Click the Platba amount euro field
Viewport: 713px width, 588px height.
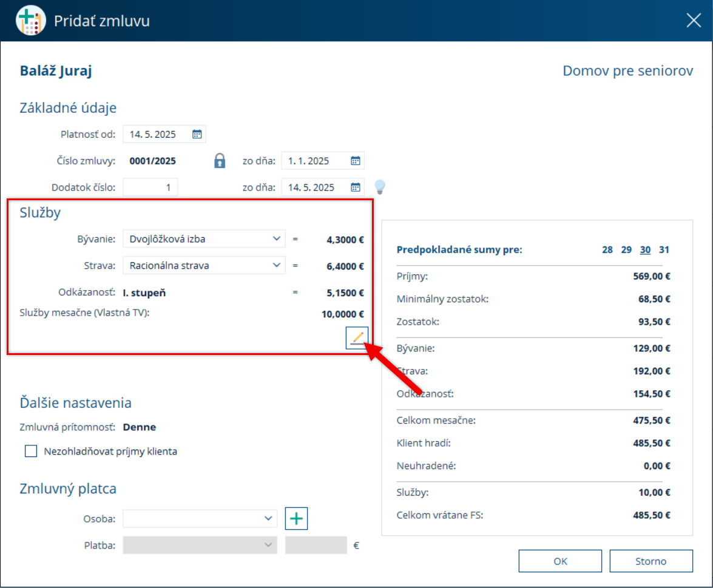click(316, 546)
